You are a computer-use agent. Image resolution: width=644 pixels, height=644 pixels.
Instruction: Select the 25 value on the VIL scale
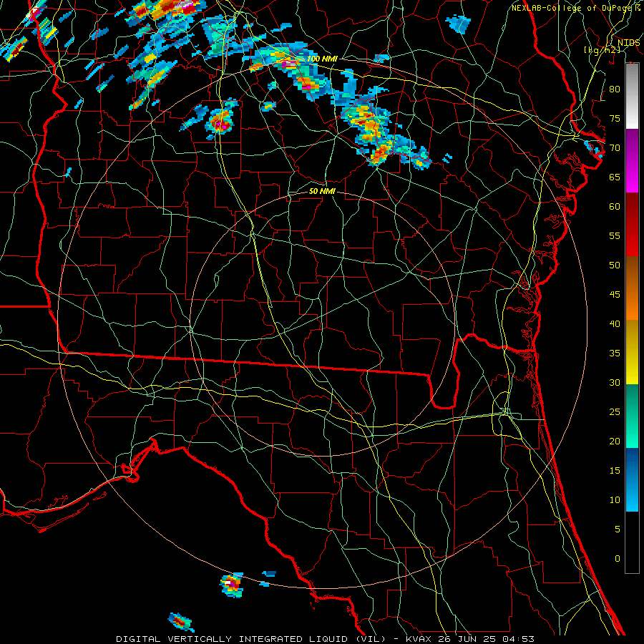tap(615, 411)
